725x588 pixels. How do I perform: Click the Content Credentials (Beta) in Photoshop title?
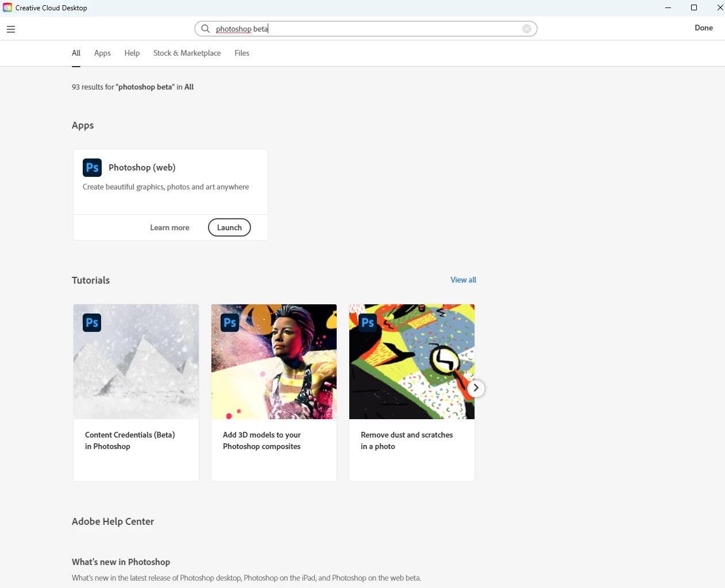(130, 440)
